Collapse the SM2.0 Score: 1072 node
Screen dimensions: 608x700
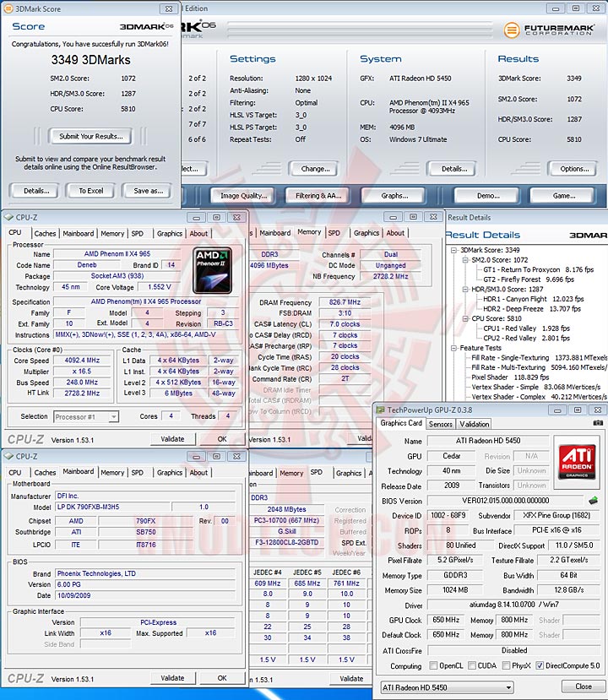(x=464, y=260)
